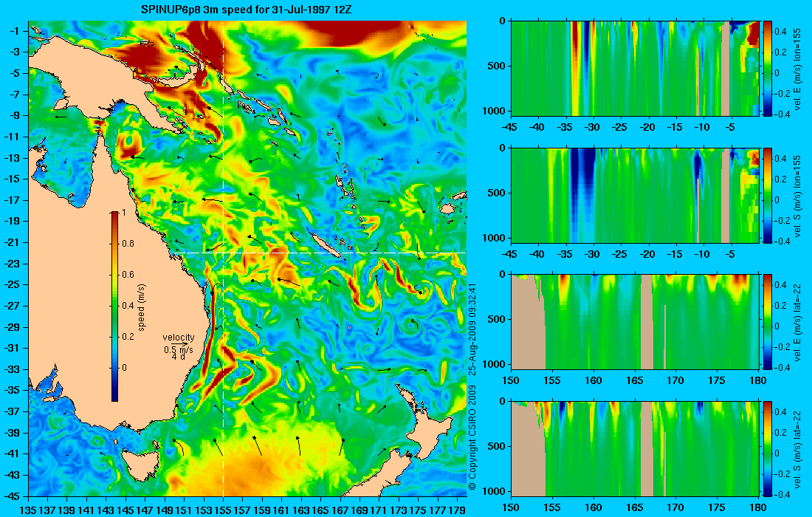812x517 pixels.
Task: Click "-30" on the vel. E lon=155 panel axis
Action: (592, 127)
